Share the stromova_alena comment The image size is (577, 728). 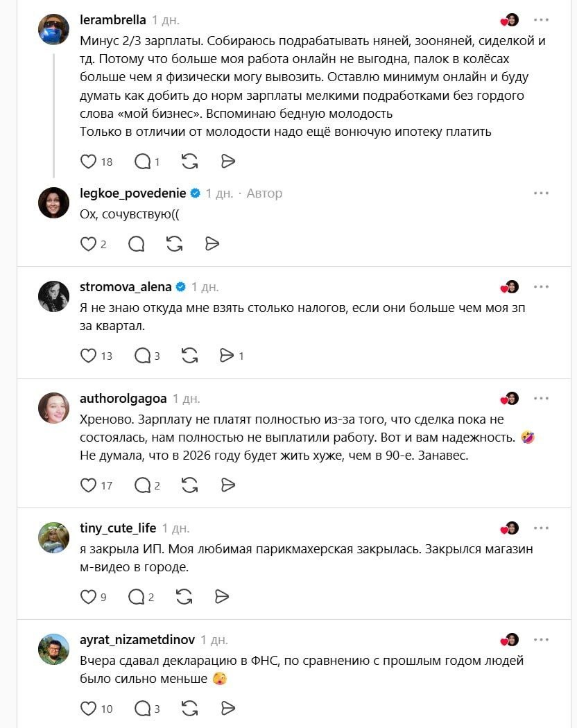click(x=227, y=356)
